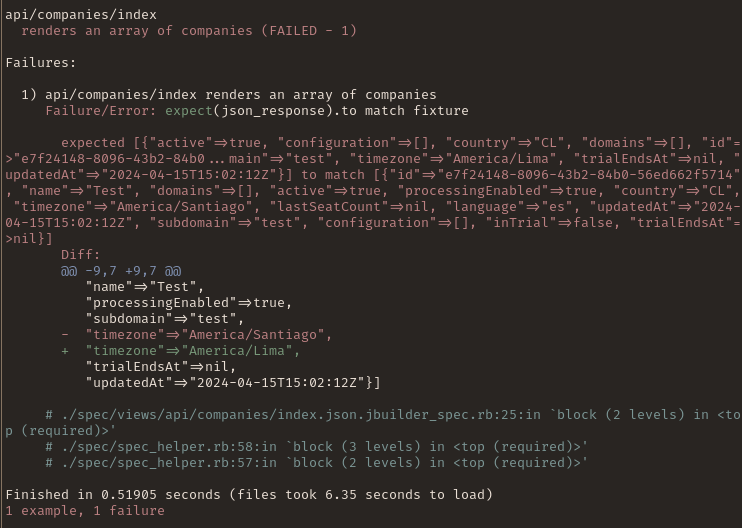Click the "1 example, 1 failure" summary
This screenshot has width=742, height=528.
(x=85, y=511)
